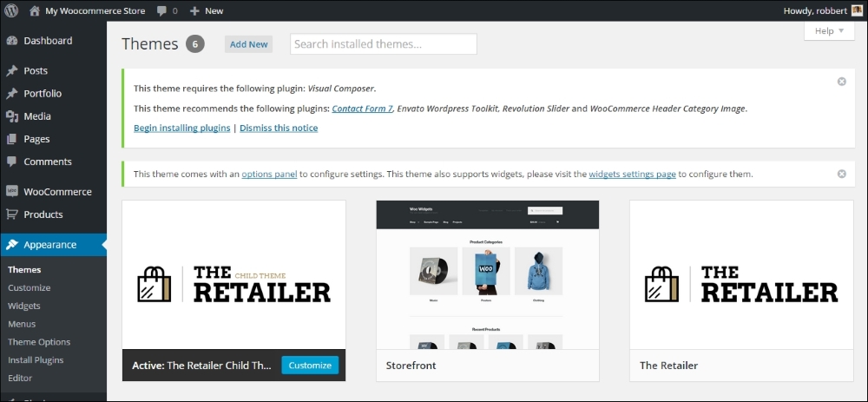
Task: Open the options panel link
Action: (x=270, y=174)
